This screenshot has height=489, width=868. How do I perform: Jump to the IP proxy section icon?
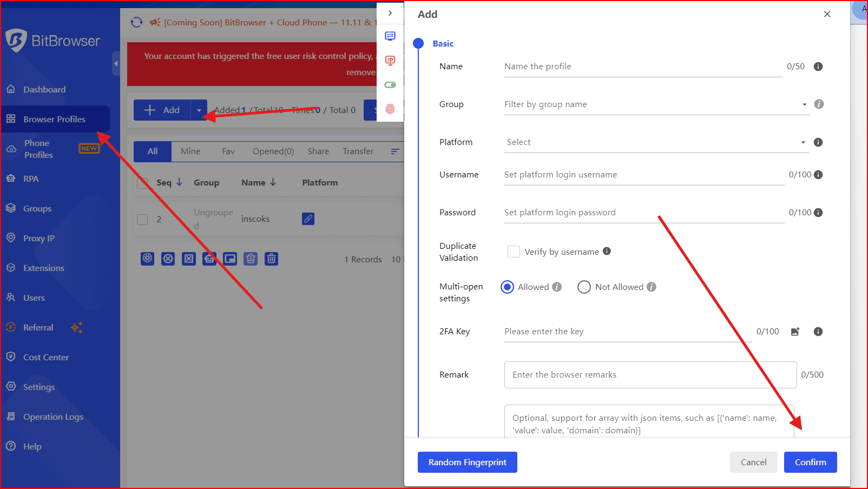390,60
